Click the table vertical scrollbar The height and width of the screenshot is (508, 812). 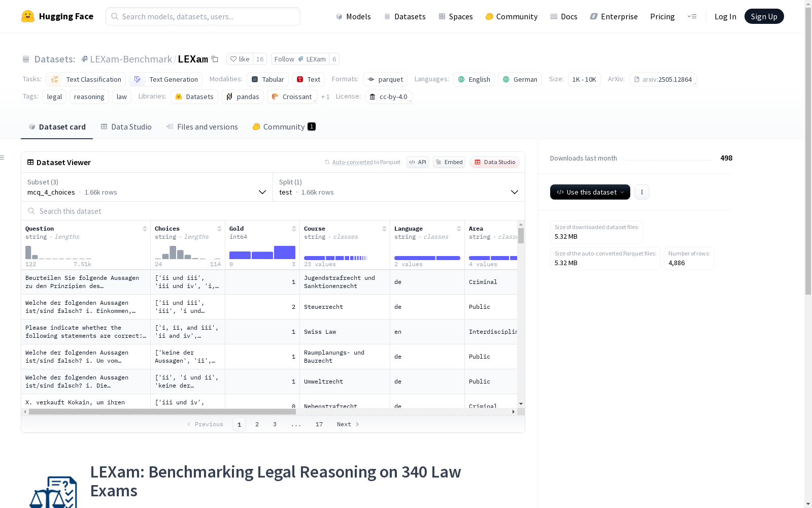pos(521,236)
